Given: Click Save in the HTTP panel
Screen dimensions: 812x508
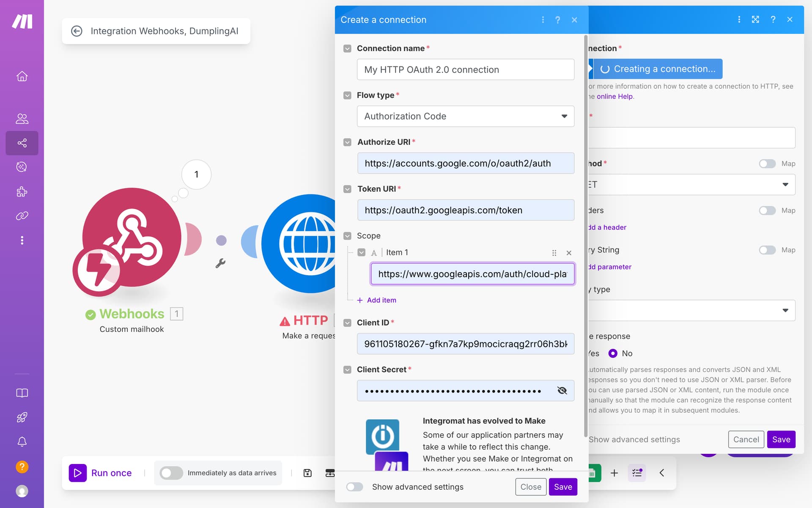Looking at the screenshot, I should (781, 439).
